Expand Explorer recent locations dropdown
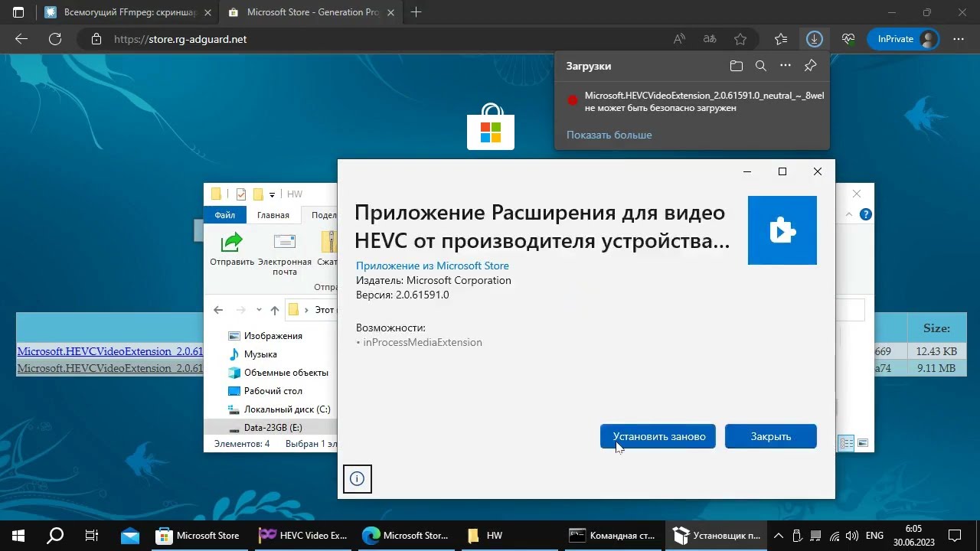 pos(259,310)
